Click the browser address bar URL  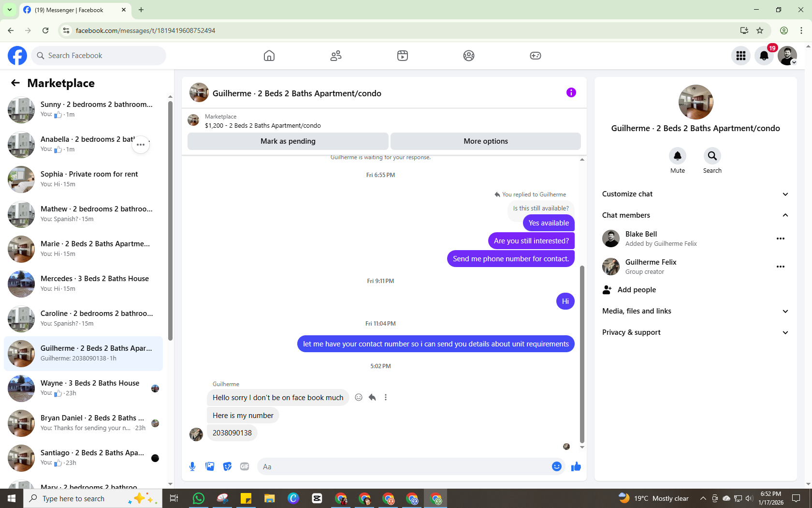pos(145,30)
